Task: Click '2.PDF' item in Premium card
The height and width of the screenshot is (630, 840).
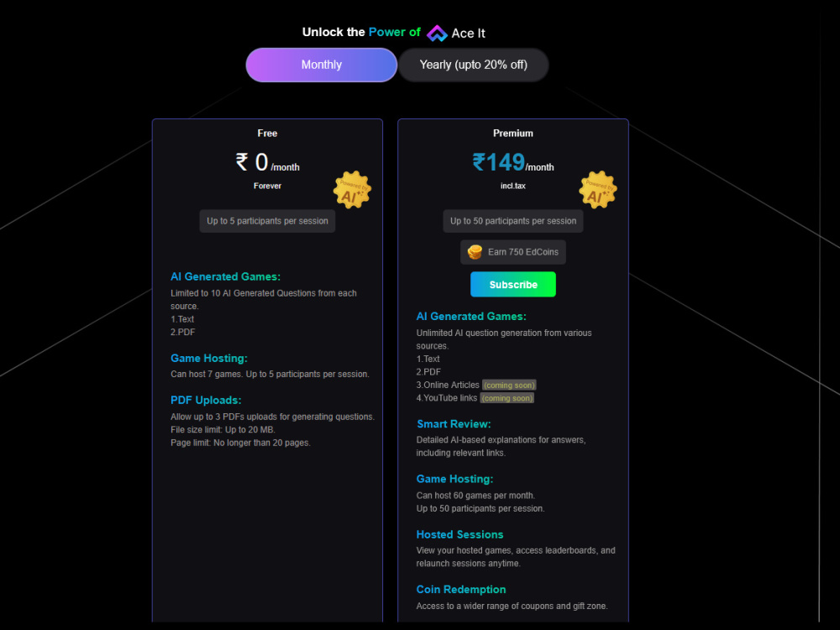Action: click(x=428, y=372)
